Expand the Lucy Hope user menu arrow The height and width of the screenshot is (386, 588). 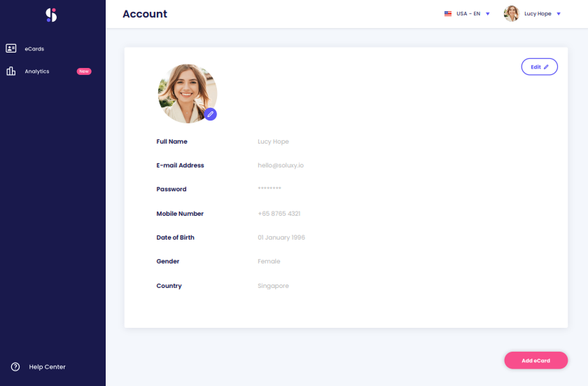click(559, 14)
